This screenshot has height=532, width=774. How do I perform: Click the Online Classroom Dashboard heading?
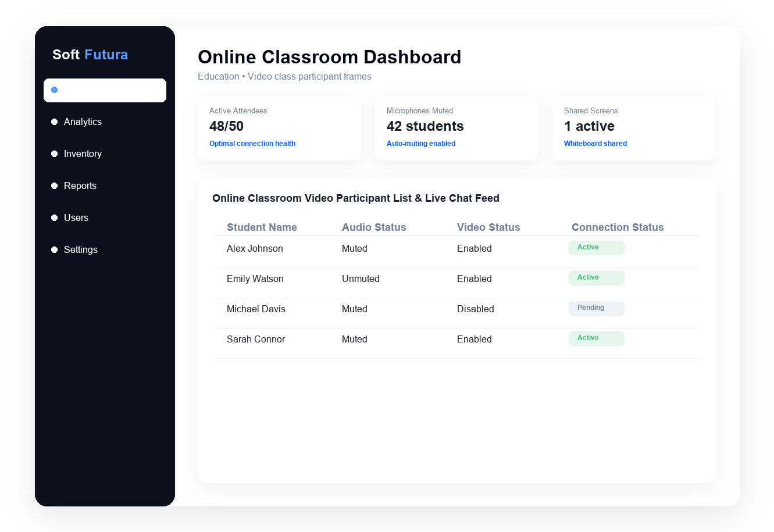tap(329, 57)
